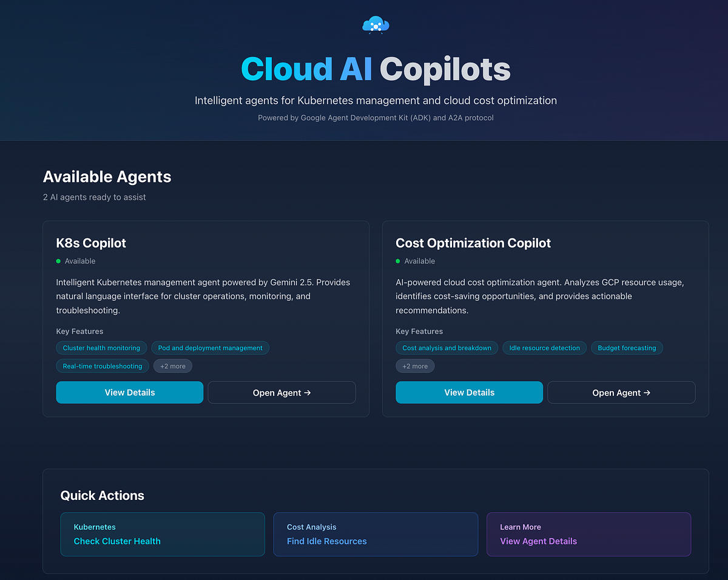Viewport: 728px width, 580px height.
Task: Open Agent for K8s Copilot
Action: click(281, 392)
